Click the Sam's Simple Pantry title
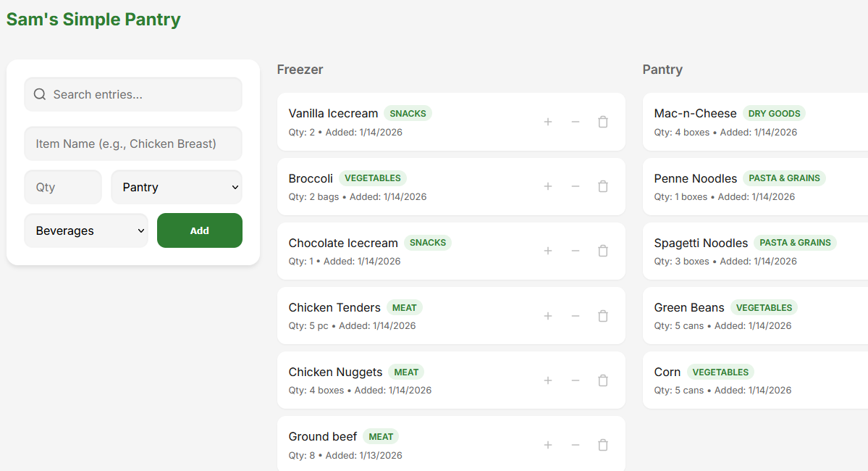 click(93, 20)
